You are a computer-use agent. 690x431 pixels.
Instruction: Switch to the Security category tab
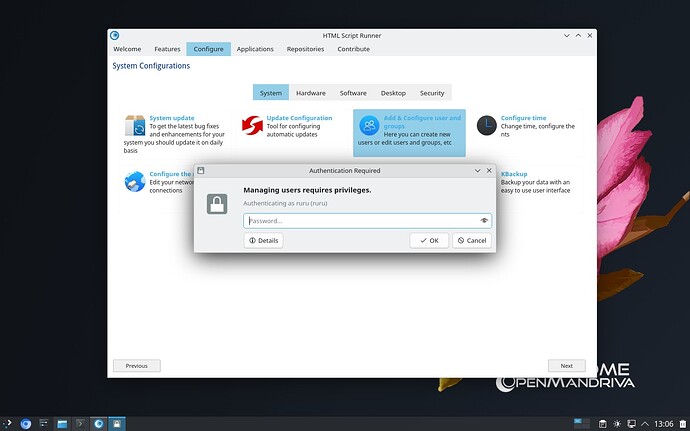click(x=432, y=93)
